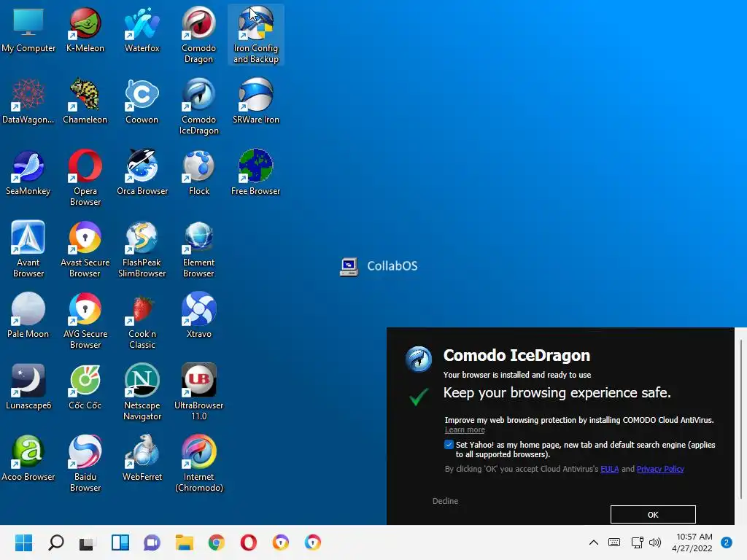747x560 pixels.
Task: Click OK in Comodo IceDragon dialog
Action: coord(653,514)
